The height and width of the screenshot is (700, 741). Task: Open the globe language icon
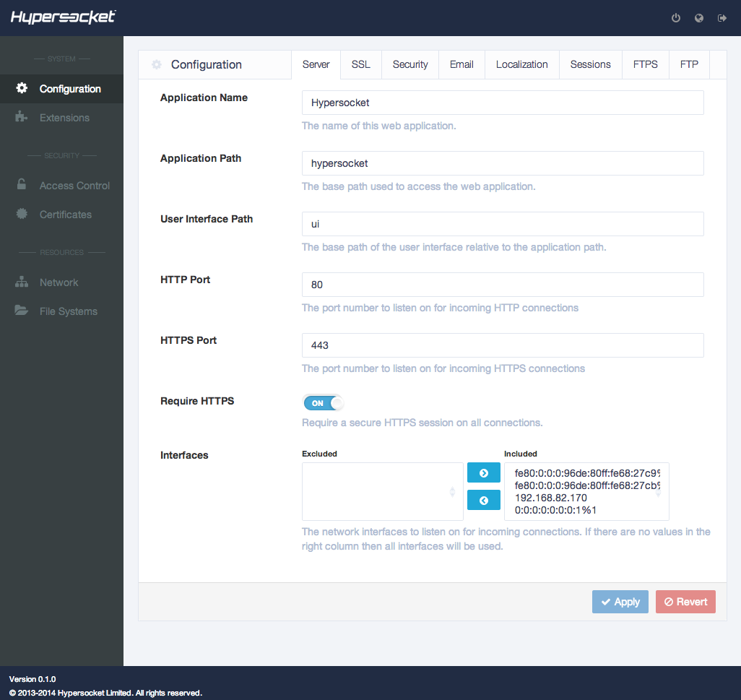(x=699, y=18)
